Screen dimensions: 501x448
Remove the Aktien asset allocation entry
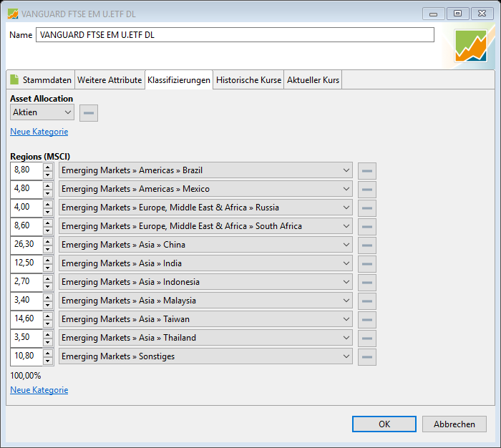tap(89, 113)
